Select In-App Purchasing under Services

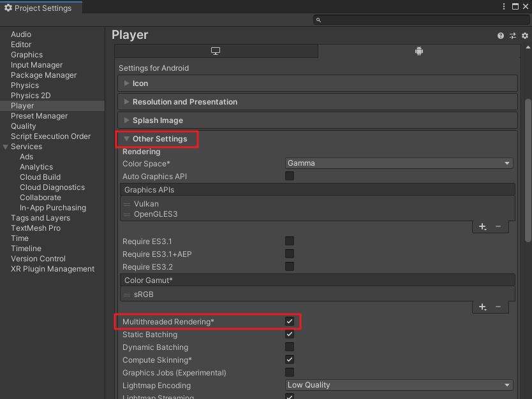53,207
